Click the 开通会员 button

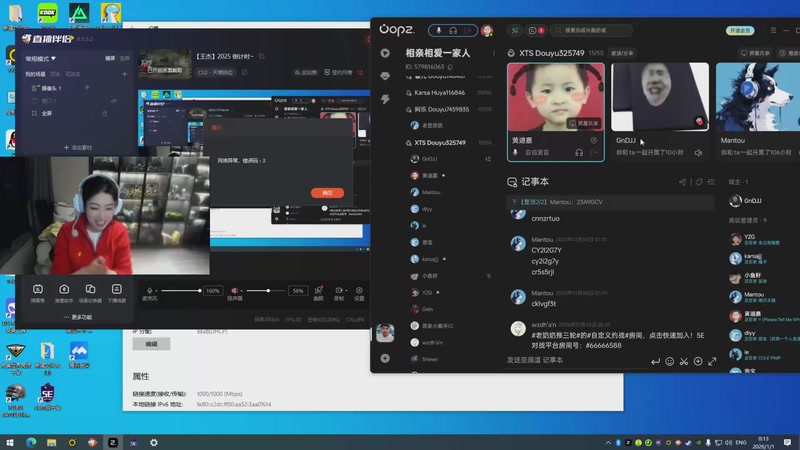click(740, 31)
